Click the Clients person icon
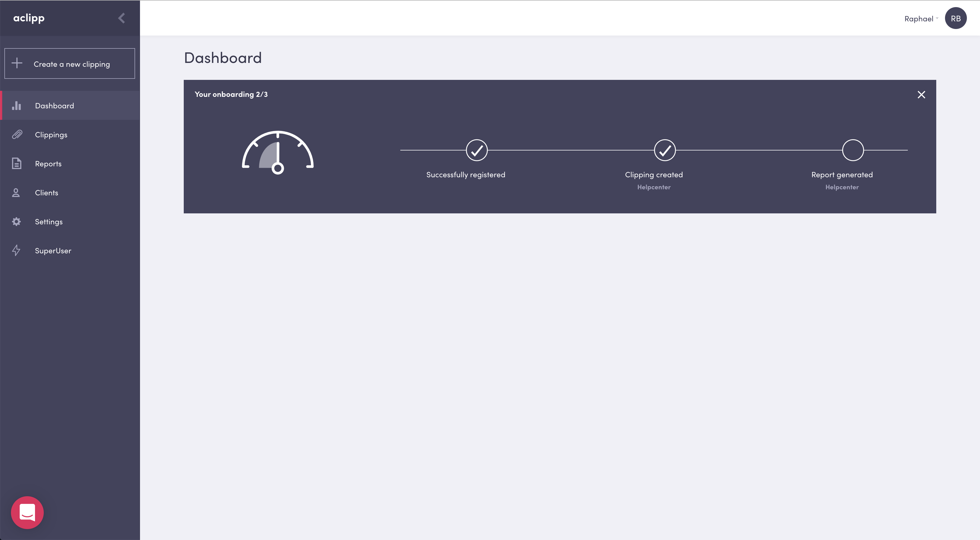The image size is (980, 540). tap(16, 193)
